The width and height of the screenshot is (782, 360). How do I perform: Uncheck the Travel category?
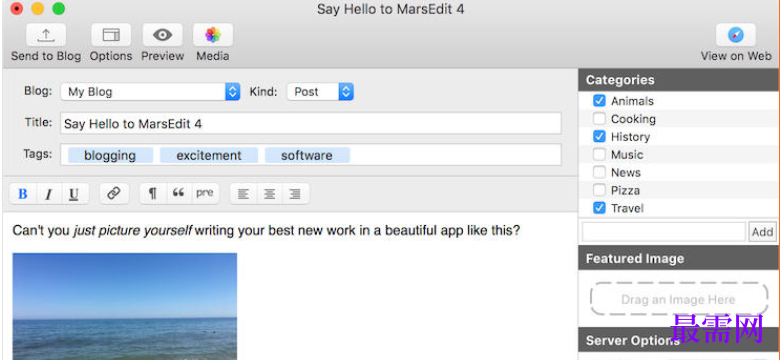[599, 208]
